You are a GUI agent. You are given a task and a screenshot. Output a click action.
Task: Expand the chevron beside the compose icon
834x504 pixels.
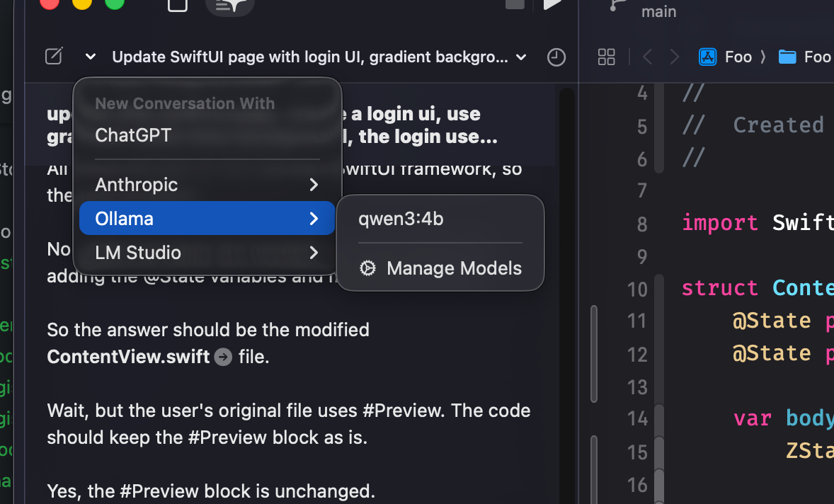[x=90, y=57]
